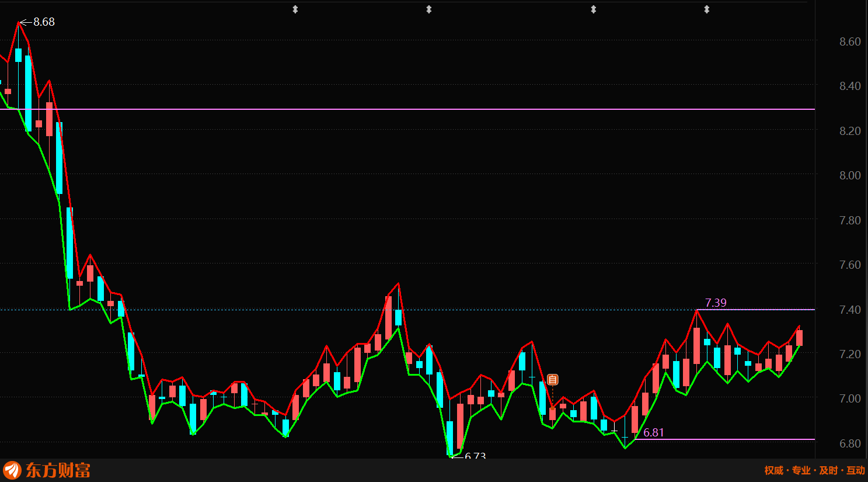Select the pink 7.39 price label
This screenshot has width=868, height=482.
716,303
